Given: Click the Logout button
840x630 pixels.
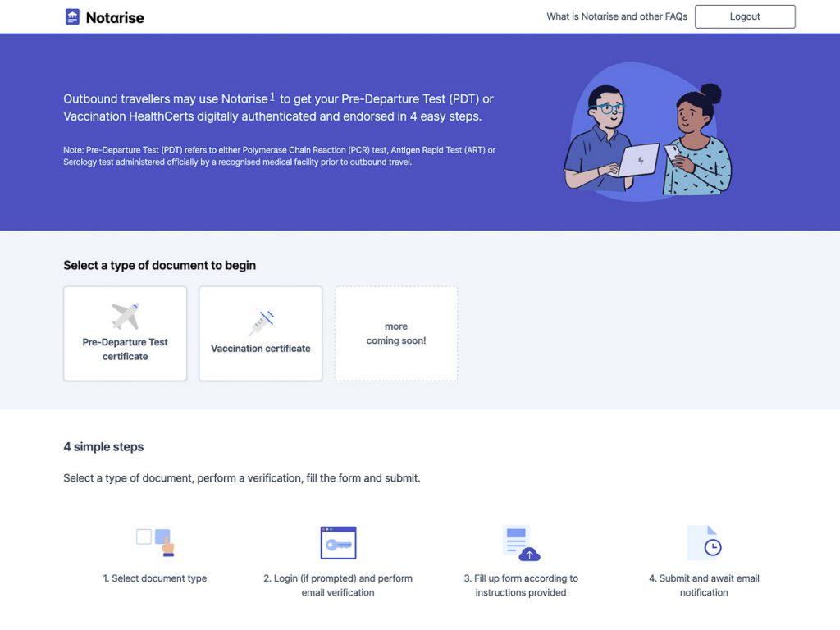Looking at the screenshot, I should 745,16.
